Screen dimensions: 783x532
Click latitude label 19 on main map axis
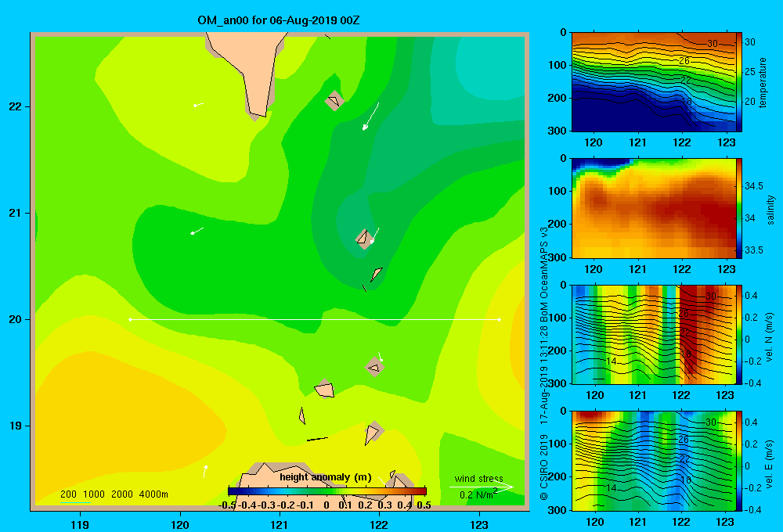pyautogui.click(x=15, y=426)
